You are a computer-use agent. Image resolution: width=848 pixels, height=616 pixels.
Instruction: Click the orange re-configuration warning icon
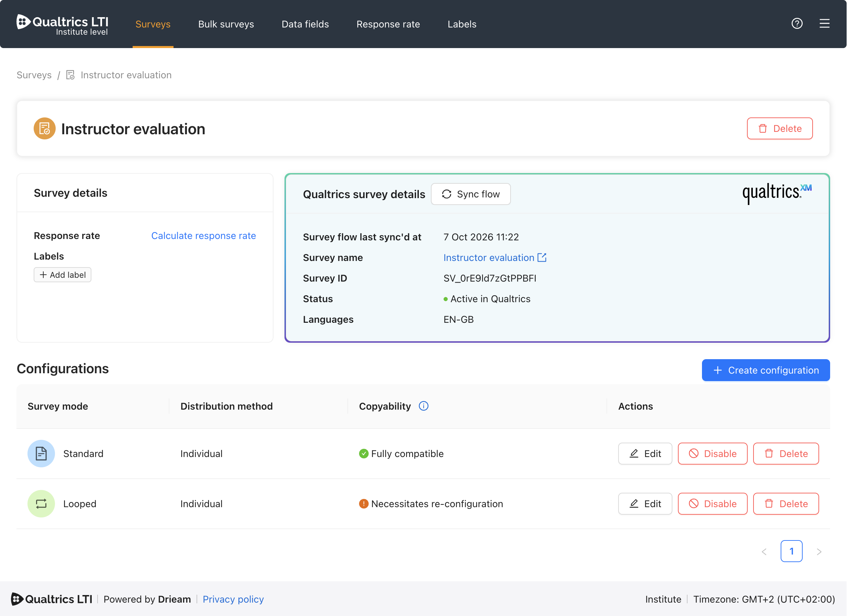[364, 504]
